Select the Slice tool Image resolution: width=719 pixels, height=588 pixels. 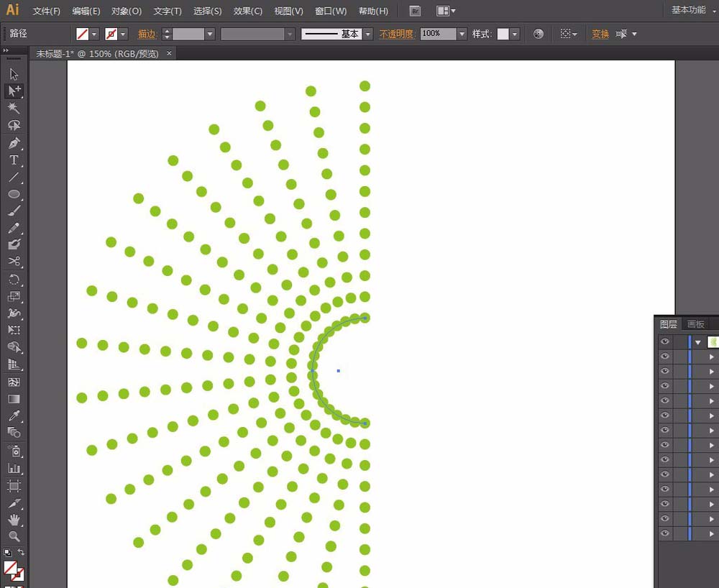14,503
